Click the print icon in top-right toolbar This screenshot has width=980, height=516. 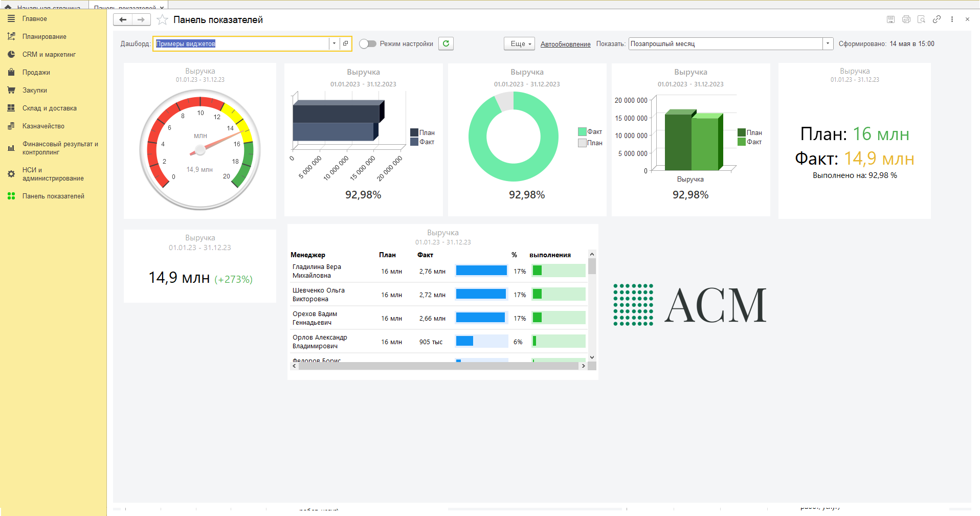click(x=906, y=19)
